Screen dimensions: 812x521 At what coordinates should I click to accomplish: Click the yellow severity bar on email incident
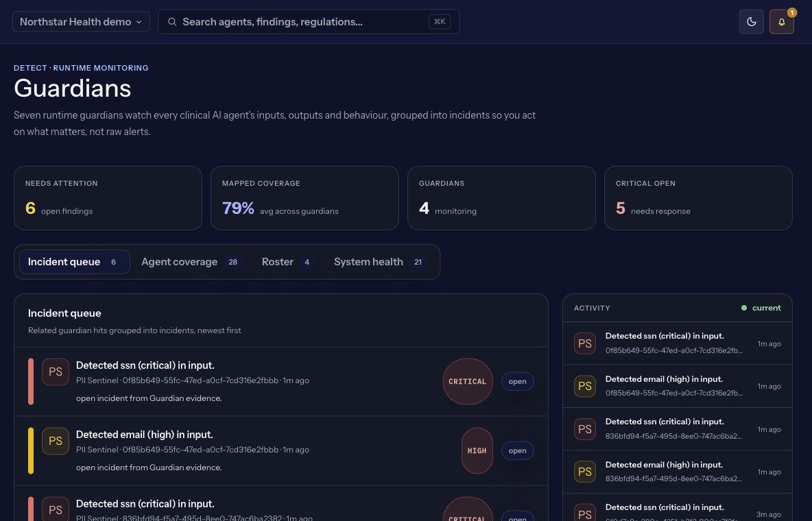(x=31, y=450)
